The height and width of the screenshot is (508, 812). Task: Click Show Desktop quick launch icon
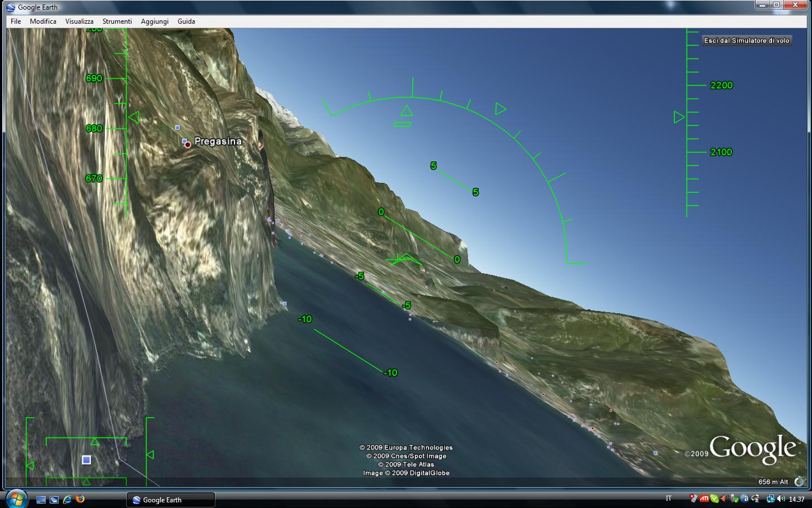pos(41,500)
